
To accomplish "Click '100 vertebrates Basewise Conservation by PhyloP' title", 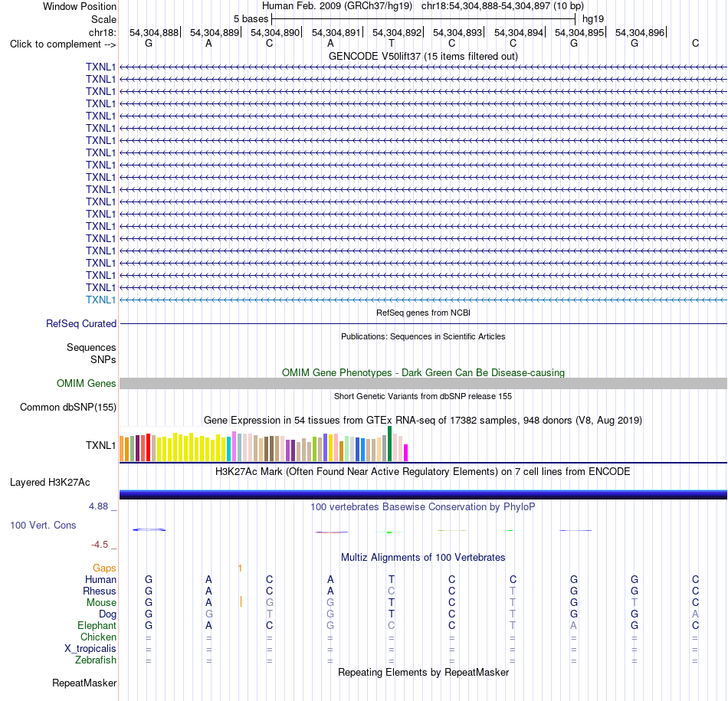I will click(423, 507).
